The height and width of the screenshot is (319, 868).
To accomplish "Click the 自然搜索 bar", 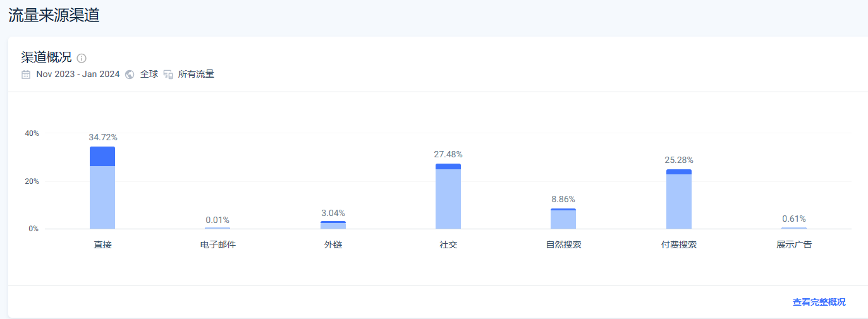I will (x=563, y=219).
